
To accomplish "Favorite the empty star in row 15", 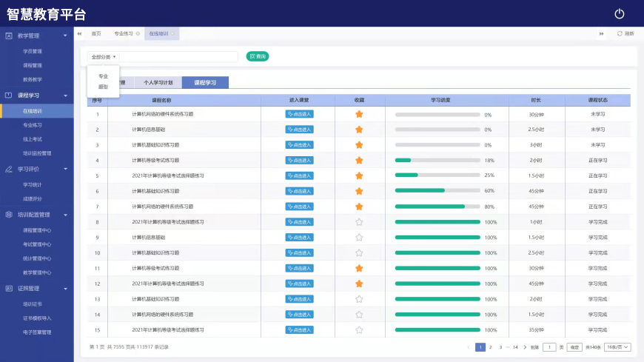I will coord(359,330).
